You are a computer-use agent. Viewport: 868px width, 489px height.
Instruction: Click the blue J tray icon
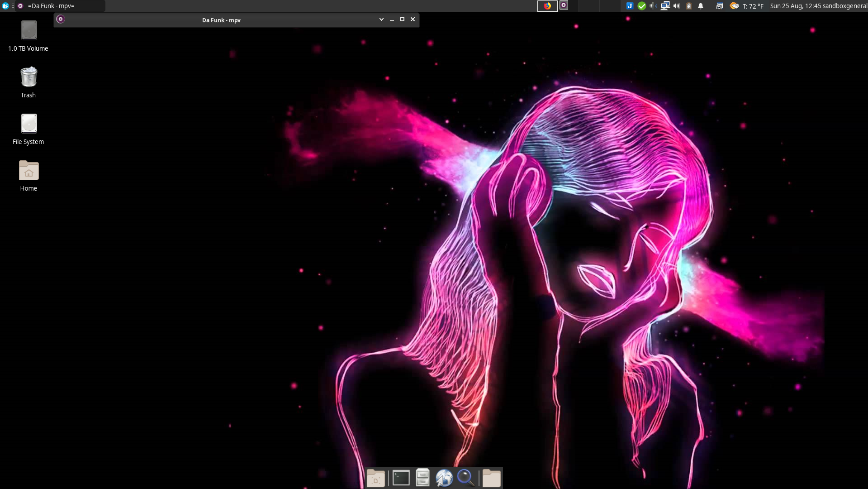[630, 6]
